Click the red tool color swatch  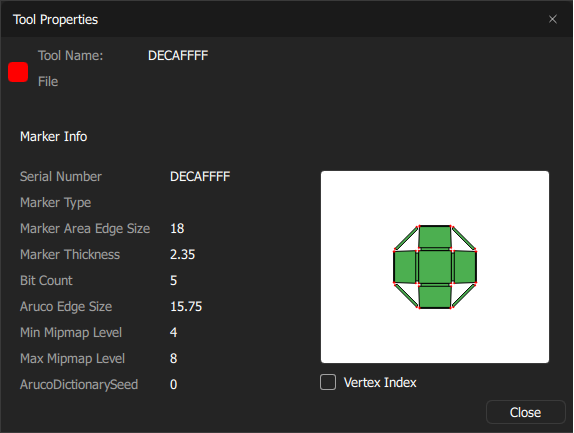tap(18, 72)
